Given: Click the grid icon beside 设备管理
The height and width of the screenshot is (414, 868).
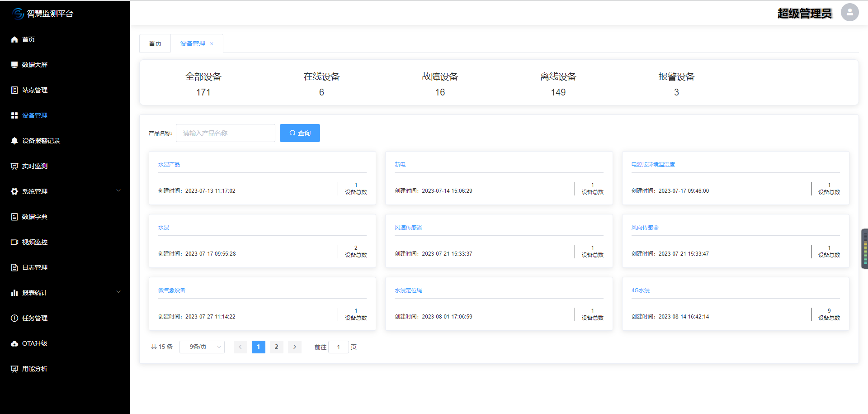Looking at the screenshot, I should point(14,115).
